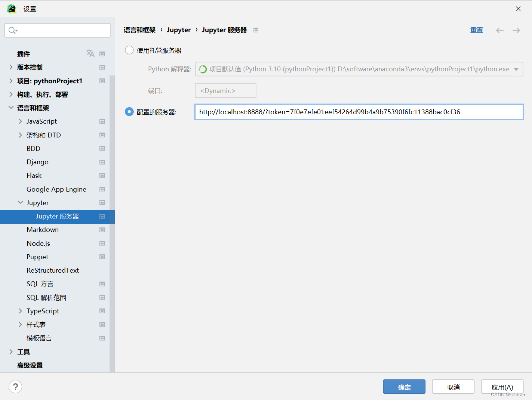
Task: Click project-level icon next to 项目: pythonProject1
Action: [x=102, y=81]
